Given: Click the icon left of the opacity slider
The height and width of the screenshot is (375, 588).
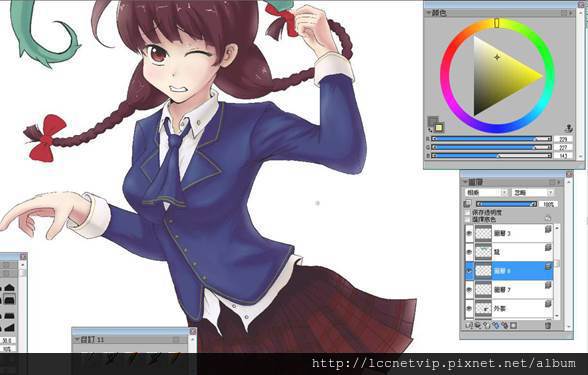Looking at the screenshot, I should click(467, 204).
